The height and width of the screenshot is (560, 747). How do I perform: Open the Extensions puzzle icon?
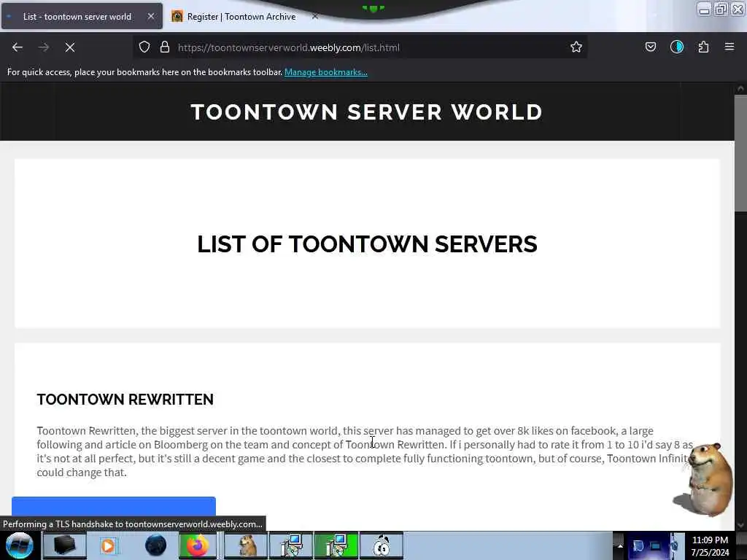coord(703,47)
